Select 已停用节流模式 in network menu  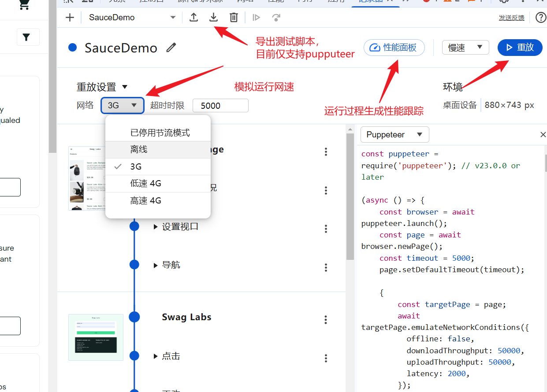click(x=158, y=133)
